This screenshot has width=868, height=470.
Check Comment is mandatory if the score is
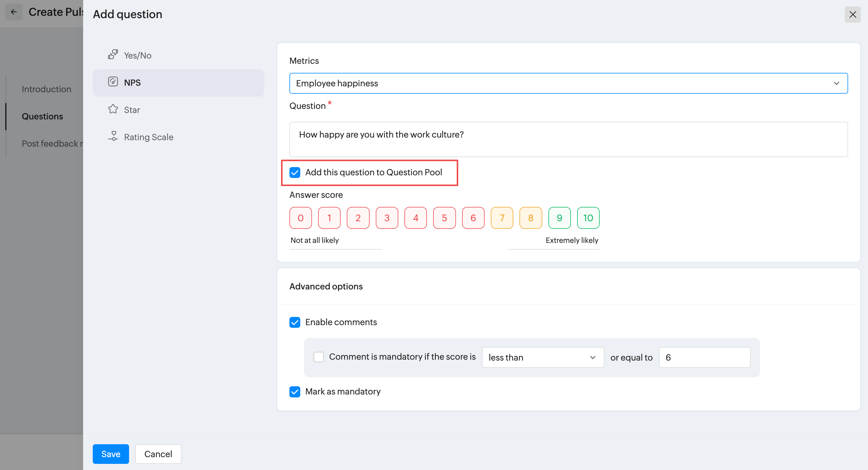point(319,357)
